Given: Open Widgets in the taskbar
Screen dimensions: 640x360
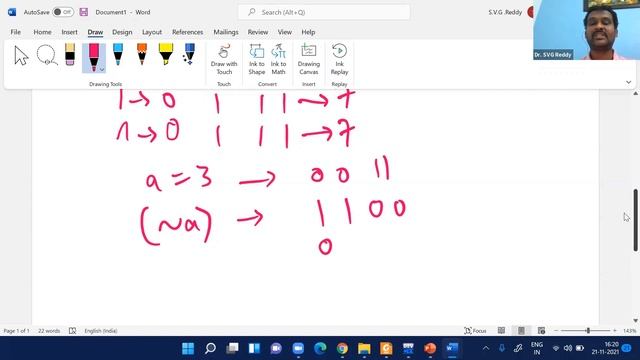Looking at the screenshot, I should click(254, 348).
